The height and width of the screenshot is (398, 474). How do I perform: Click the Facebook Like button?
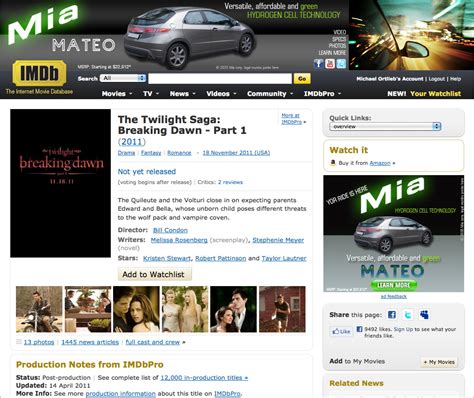341,331
